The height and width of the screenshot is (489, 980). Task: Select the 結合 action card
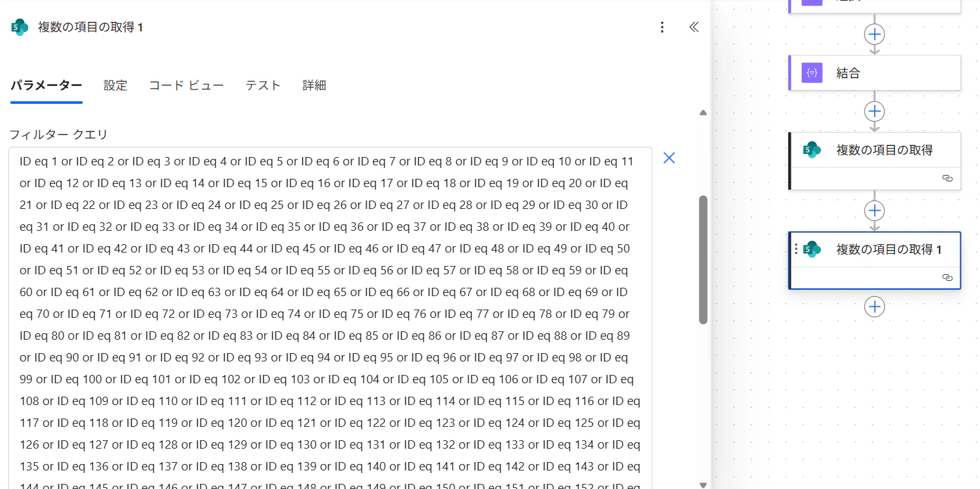pos(874,73)
